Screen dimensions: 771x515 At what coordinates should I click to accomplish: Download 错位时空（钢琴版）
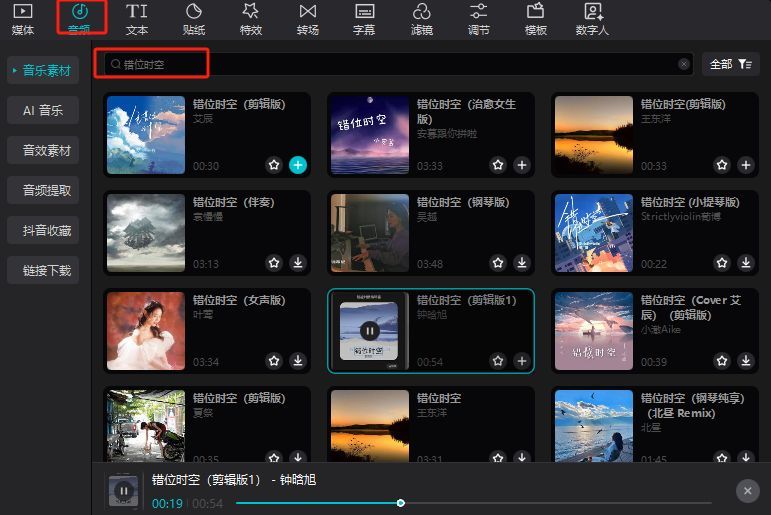coord(522,263)
